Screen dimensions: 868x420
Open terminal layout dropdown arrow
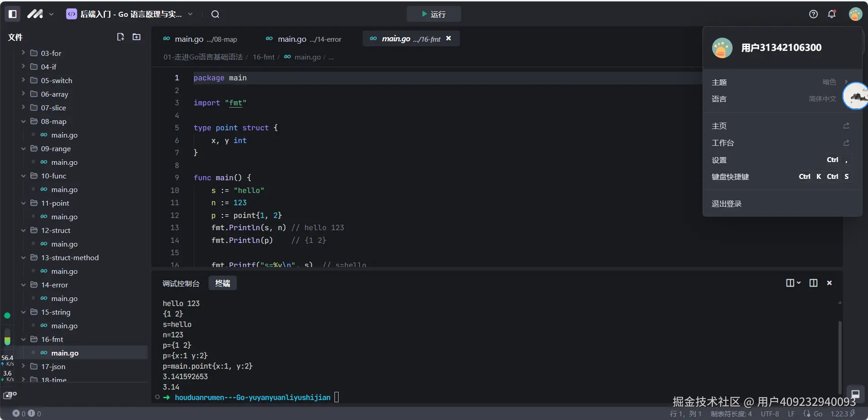(798, 283)
